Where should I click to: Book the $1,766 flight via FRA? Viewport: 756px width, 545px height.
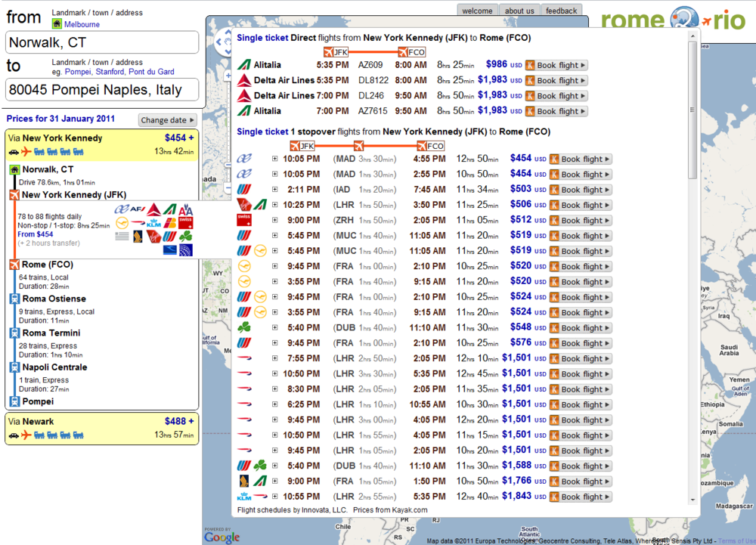tap(581, 482)
